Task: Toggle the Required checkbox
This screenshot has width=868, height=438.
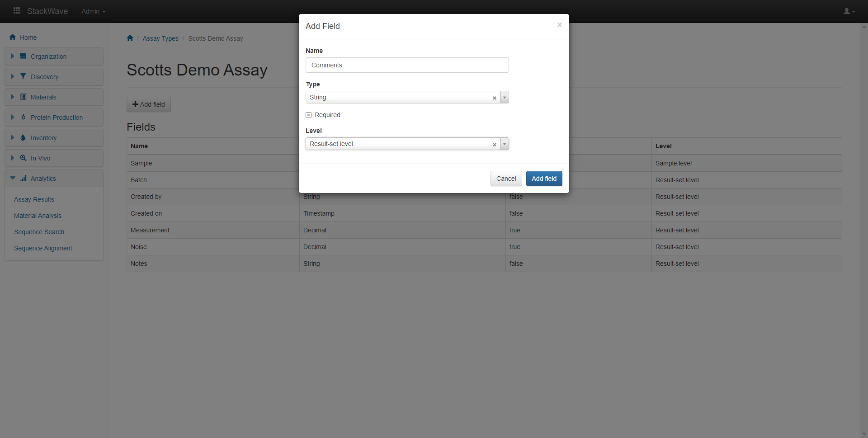Action: pos(309,115)
